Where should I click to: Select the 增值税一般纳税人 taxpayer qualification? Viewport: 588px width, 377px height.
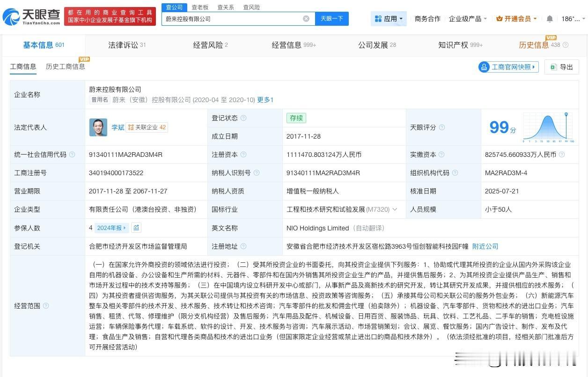pos(312,191)
